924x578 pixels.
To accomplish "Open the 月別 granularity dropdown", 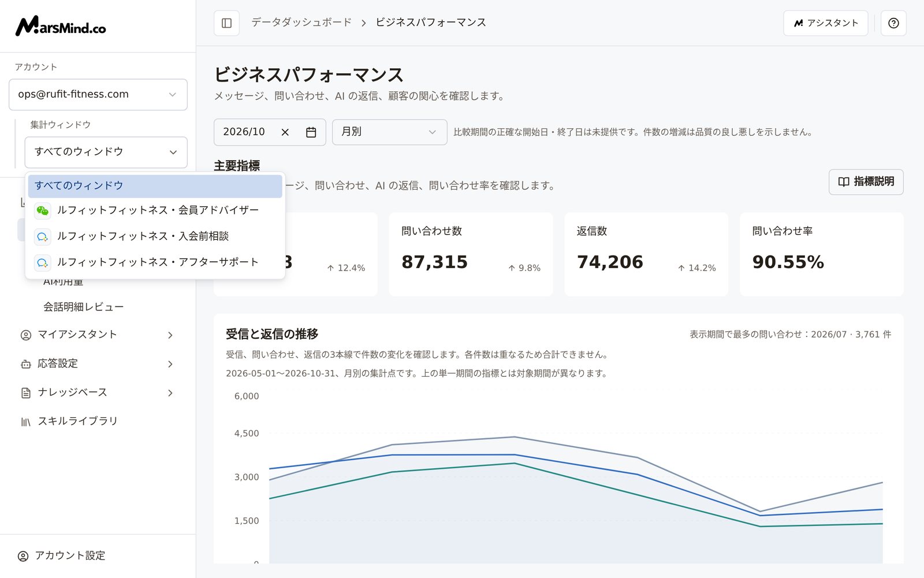I will pos(390,132).
